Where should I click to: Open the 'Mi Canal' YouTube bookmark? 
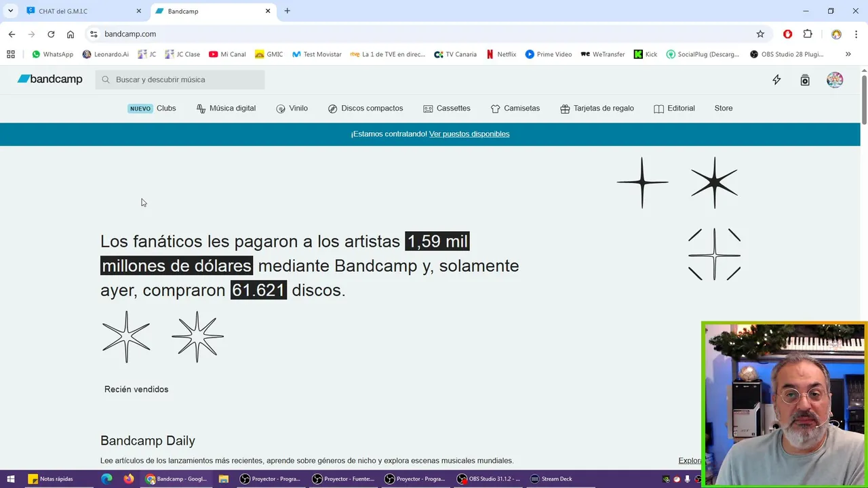click(227, 54)
